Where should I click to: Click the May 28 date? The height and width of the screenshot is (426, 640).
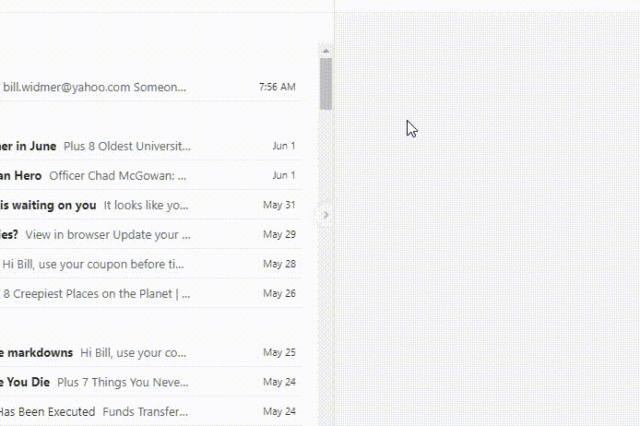279,265
